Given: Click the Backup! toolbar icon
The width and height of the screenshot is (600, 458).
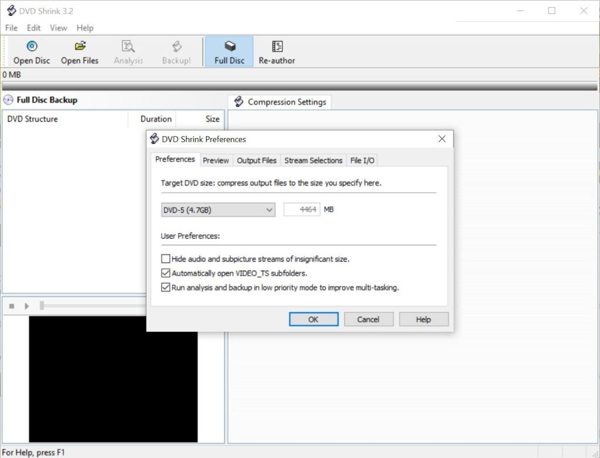Looking at the screenshot, I should [x=176, y=46].
